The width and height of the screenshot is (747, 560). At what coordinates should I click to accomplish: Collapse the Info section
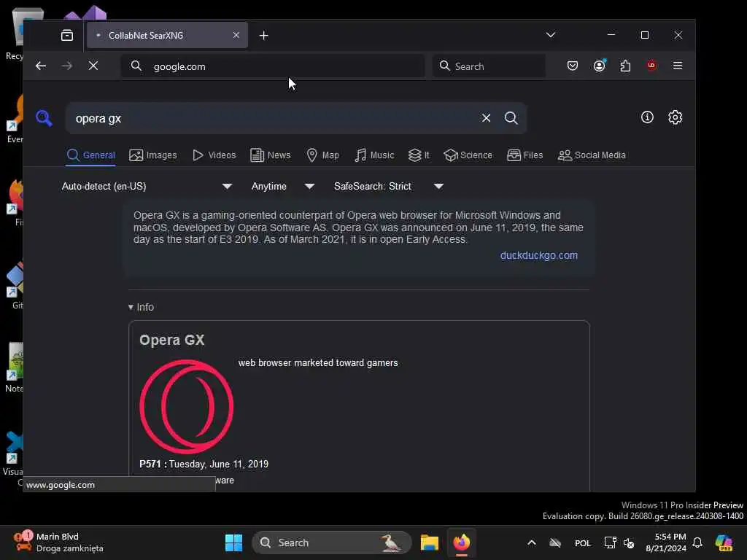tap(141, 307)
